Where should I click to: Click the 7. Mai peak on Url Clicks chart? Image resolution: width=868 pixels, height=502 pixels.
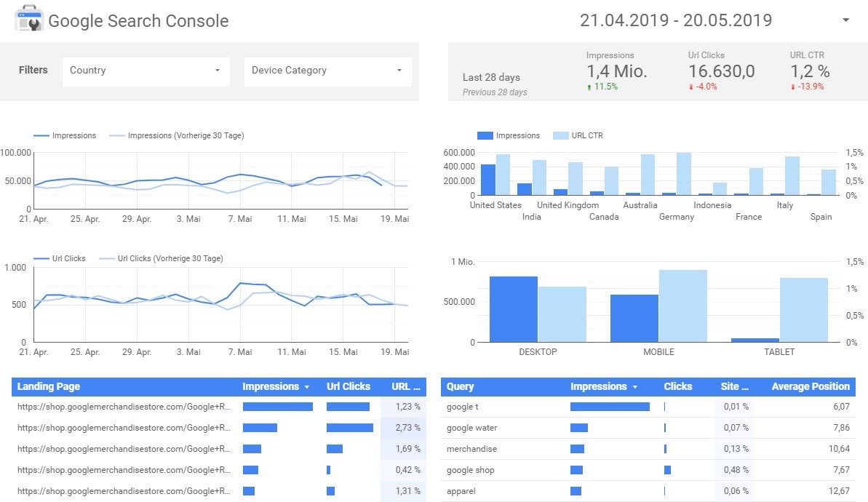tap(241, 284)
